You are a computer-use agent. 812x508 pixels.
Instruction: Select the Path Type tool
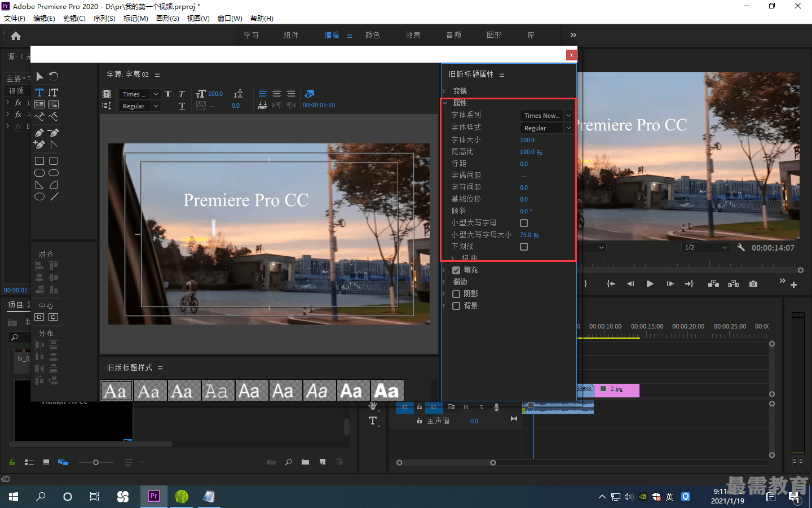tap(39, 116)
